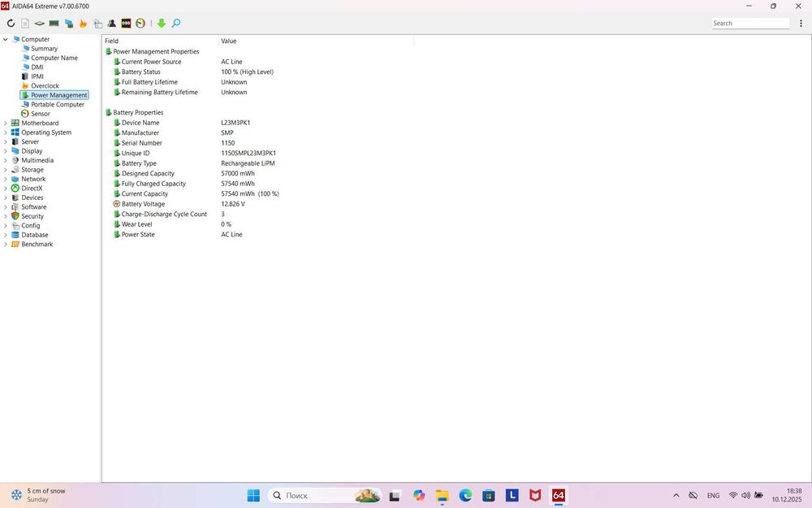Expand the Storage tree node
812x508 pixels.
tap(5, 170)
